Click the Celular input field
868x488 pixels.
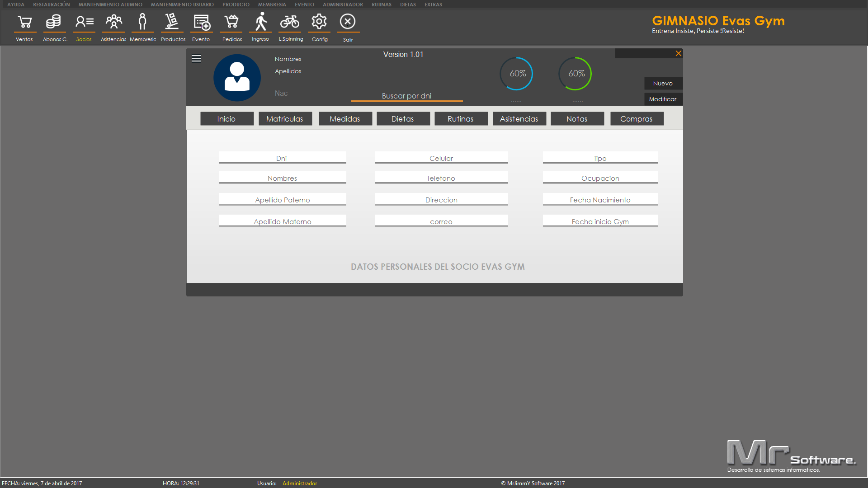coord(441,158)
